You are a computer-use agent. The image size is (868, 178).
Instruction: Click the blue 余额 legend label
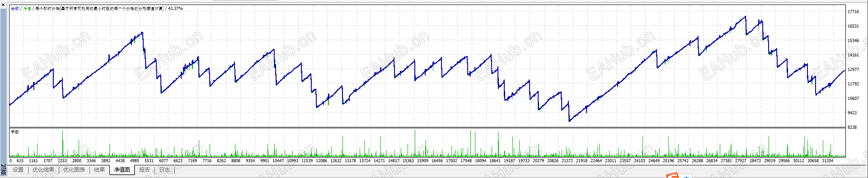[15, 9]
